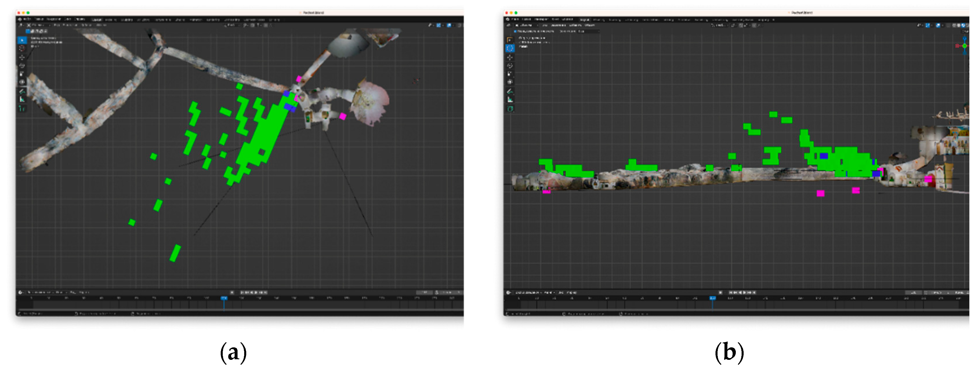The height and width of the screenshot is (372, 980).
Task: Select the Box Select tool in left window (a)
Action: pyautogui.click(x=22, y=40)
